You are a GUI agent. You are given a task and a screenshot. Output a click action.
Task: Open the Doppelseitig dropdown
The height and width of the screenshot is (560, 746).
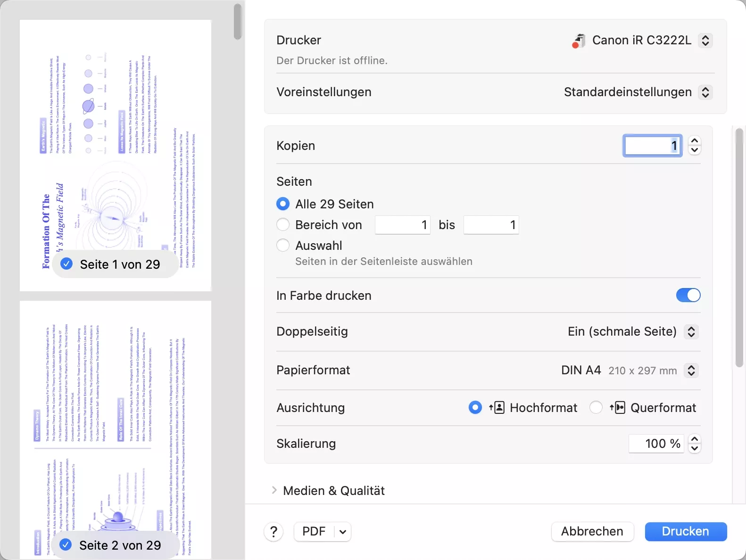coord(691,331)
